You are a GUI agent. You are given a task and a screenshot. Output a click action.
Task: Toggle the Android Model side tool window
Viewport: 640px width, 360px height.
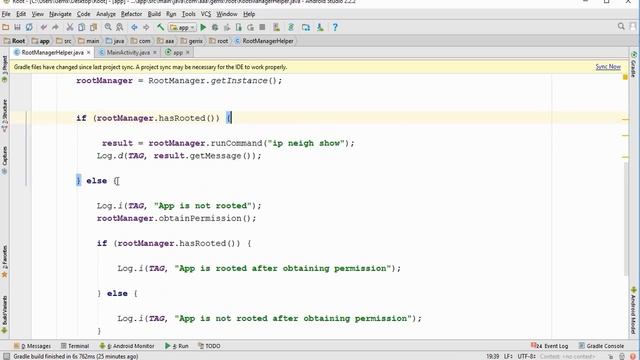click(634, 310)
